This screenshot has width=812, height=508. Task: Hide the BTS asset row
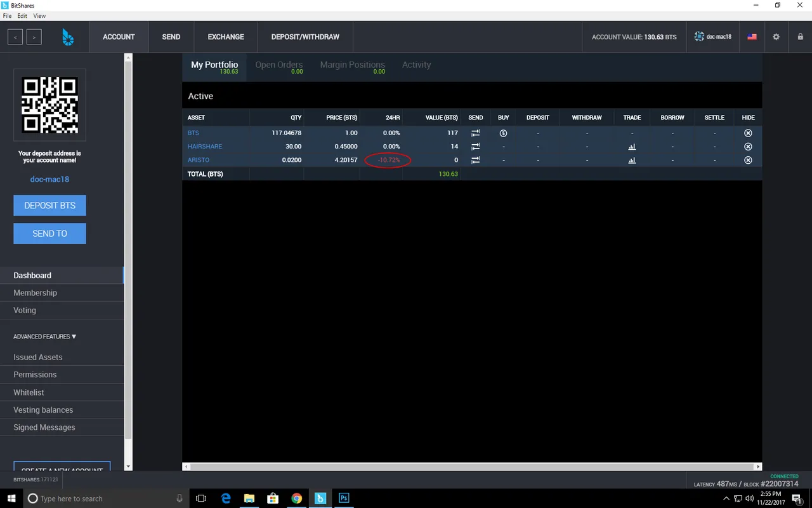[x=748, y=133]
